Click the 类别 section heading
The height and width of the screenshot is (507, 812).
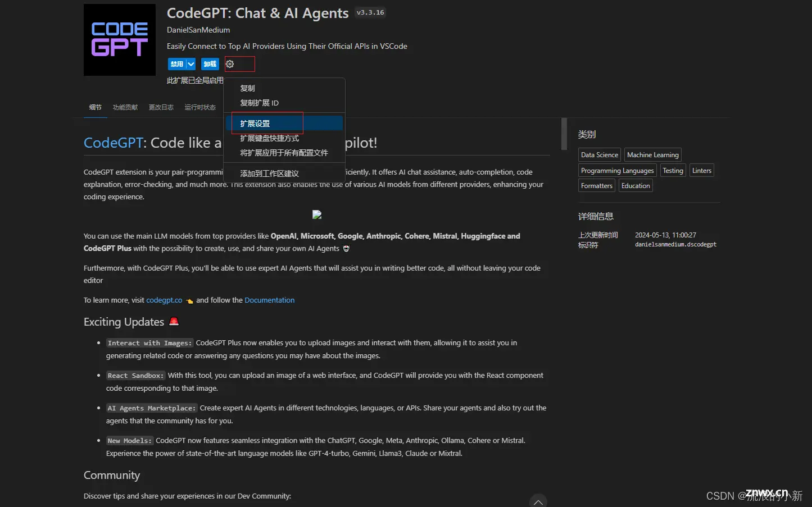pos(587,135)
